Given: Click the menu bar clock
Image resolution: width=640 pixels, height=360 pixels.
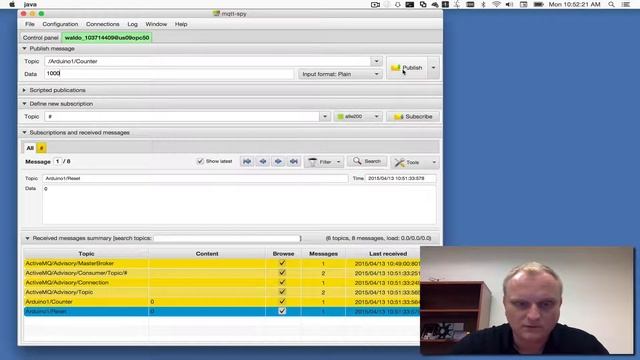Looking at the screenshot, I should 574,4.
